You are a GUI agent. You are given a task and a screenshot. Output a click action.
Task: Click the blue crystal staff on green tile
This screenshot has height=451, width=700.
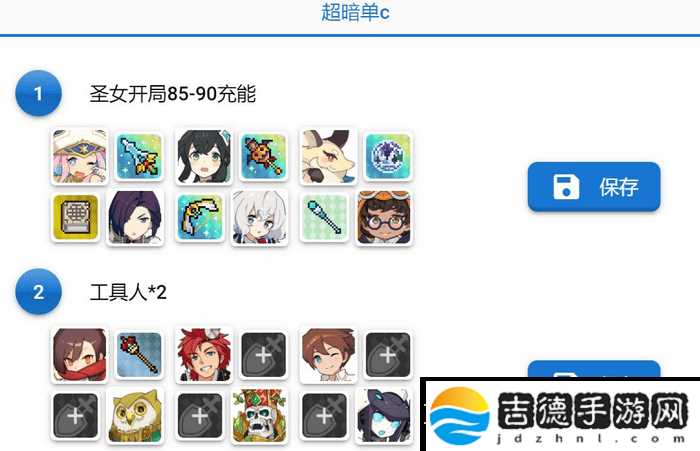(325, 217)
